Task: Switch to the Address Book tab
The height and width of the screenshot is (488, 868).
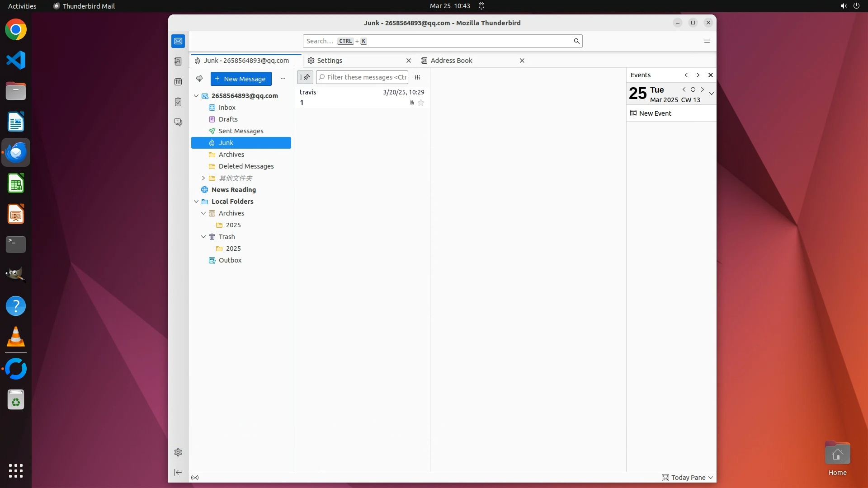Action: [x=451, y=61]
